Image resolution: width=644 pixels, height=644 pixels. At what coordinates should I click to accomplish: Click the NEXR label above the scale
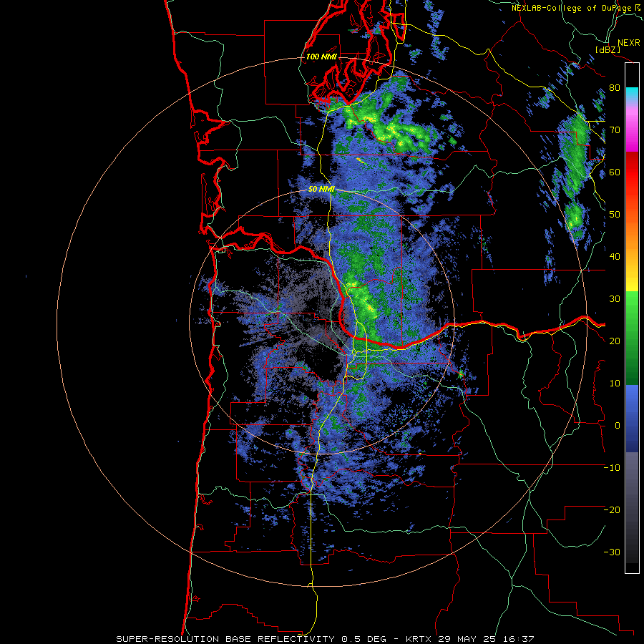pos(628,43)
